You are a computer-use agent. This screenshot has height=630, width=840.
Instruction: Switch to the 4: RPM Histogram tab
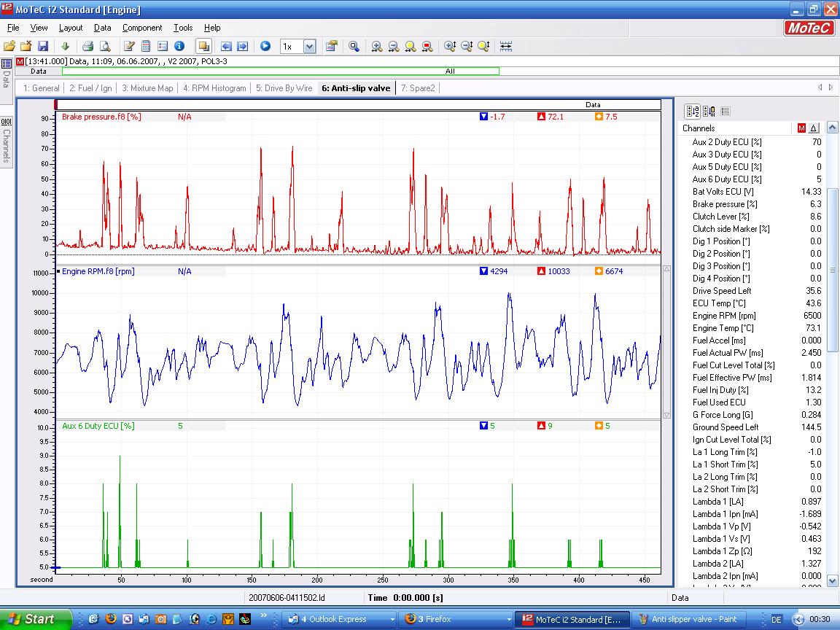[x=214, y=88]
